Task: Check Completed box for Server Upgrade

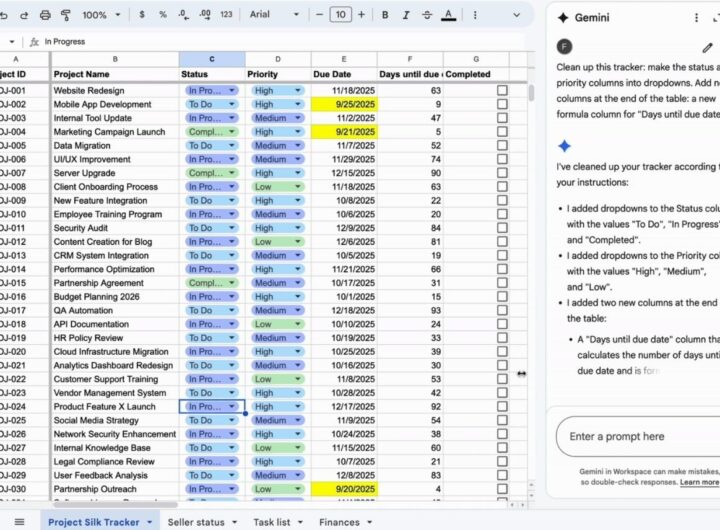Action: 502,173
